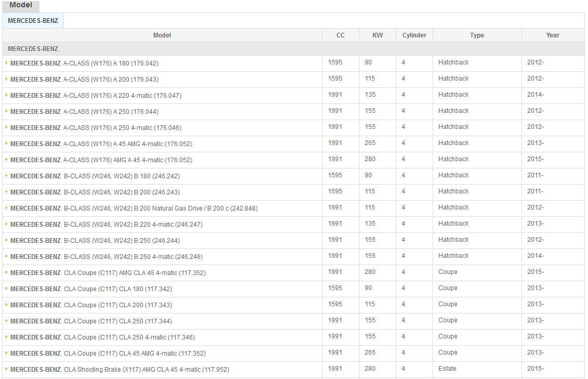Select B-CLASS B 180 (246.242) row
This screenshot has height=379, width=588.
(293, 176)
